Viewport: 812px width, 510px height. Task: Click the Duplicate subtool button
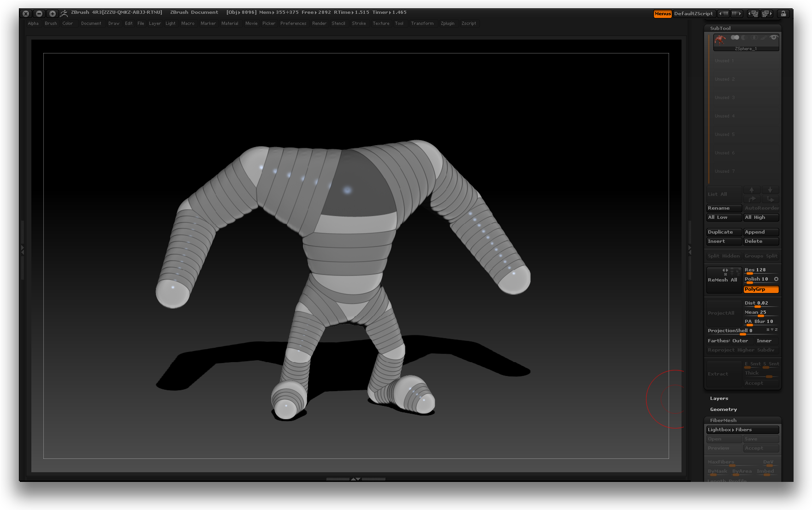coord(723,232)
